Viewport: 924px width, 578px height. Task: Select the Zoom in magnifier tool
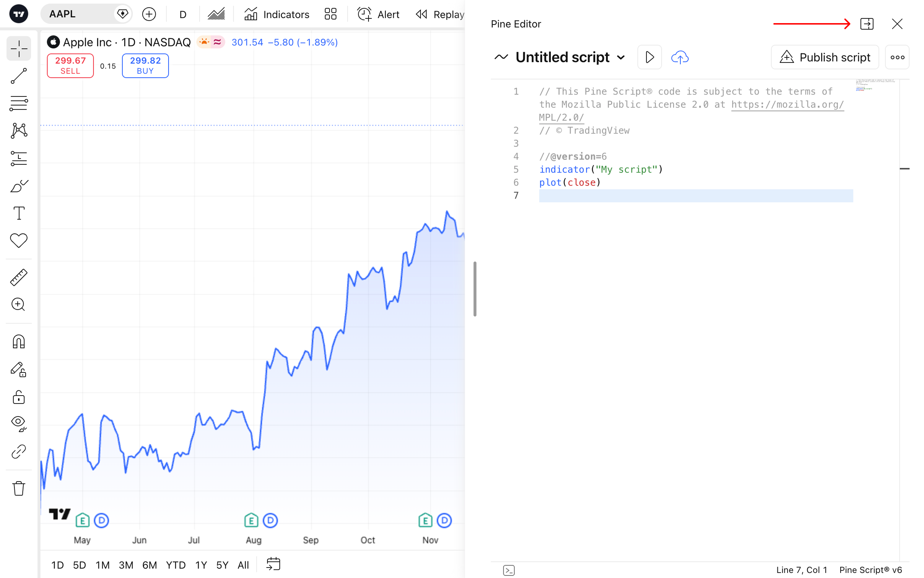pyautogui.click(x=19, y=305)
